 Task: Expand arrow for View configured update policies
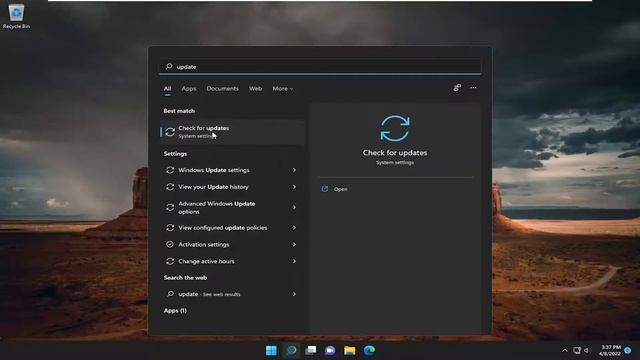click(294, 228)
